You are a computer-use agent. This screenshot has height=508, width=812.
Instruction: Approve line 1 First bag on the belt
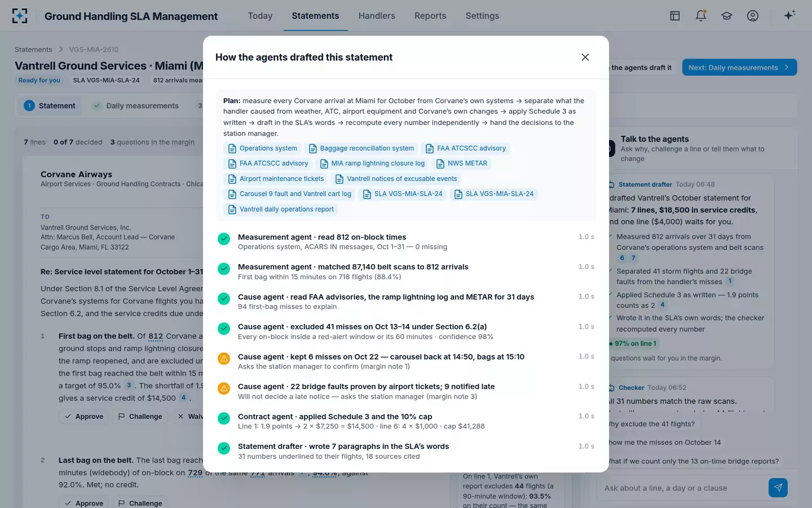tap(84, 417)
